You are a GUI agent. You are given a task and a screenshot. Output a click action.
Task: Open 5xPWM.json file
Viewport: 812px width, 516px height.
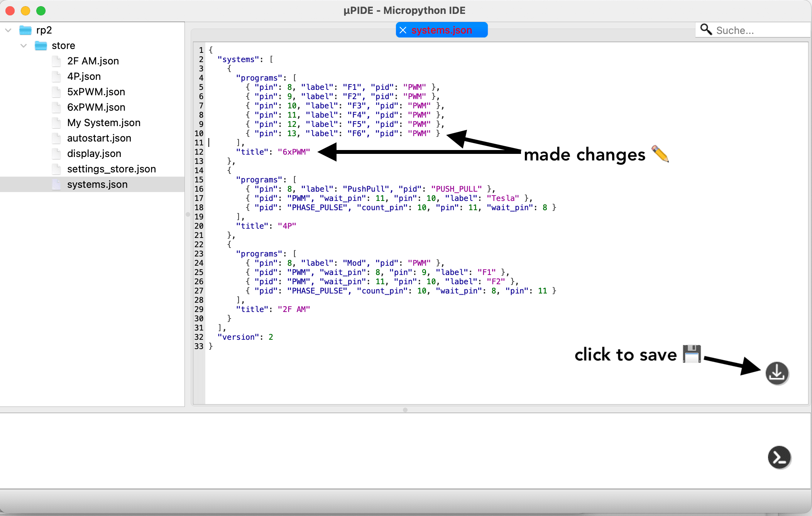point(96,92)
